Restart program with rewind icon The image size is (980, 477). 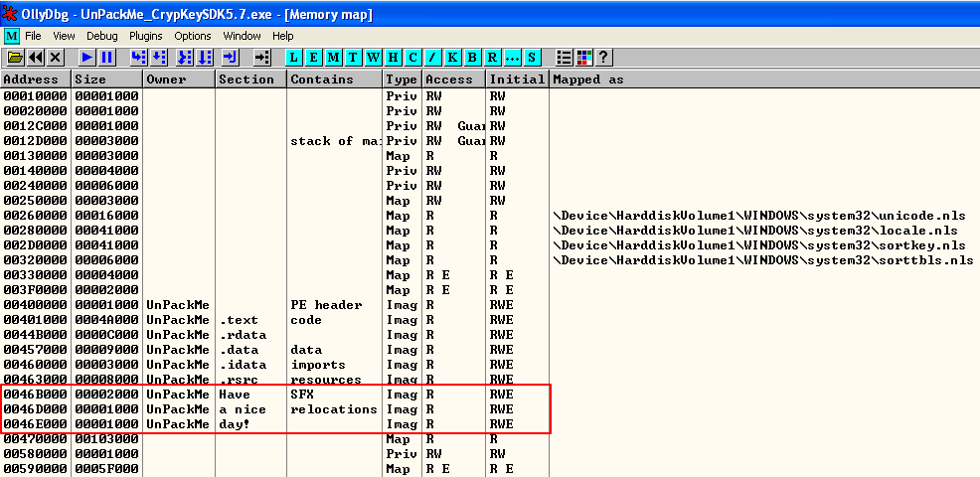point(36,58)
